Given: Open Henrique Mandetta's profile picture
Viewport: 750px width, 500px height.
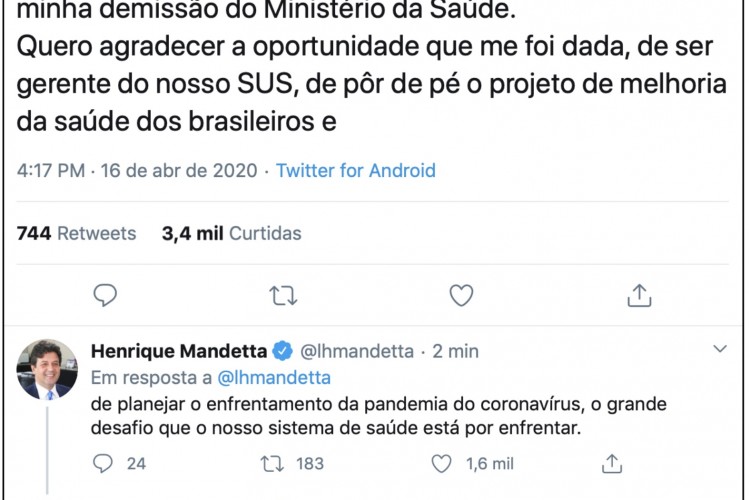Looking at the screenshot, I should click(x=47, y=369).
